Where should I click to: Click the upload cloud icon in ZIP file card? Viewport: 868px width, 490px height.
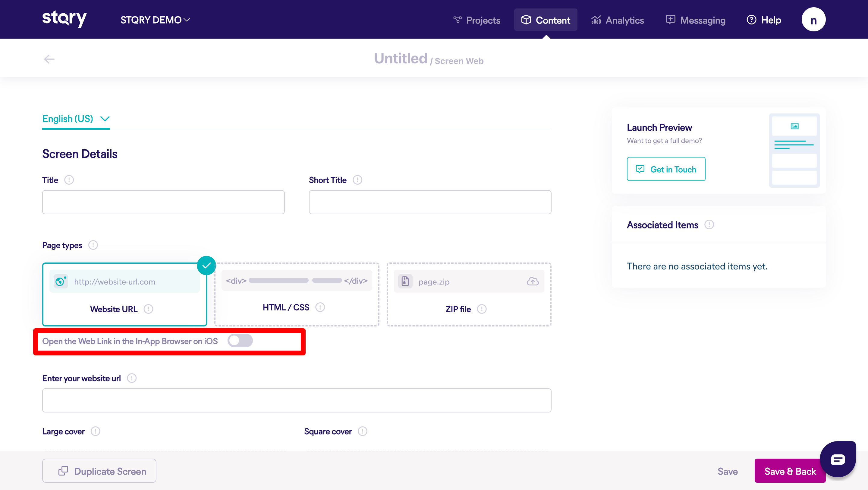click(x=532, y=282)
